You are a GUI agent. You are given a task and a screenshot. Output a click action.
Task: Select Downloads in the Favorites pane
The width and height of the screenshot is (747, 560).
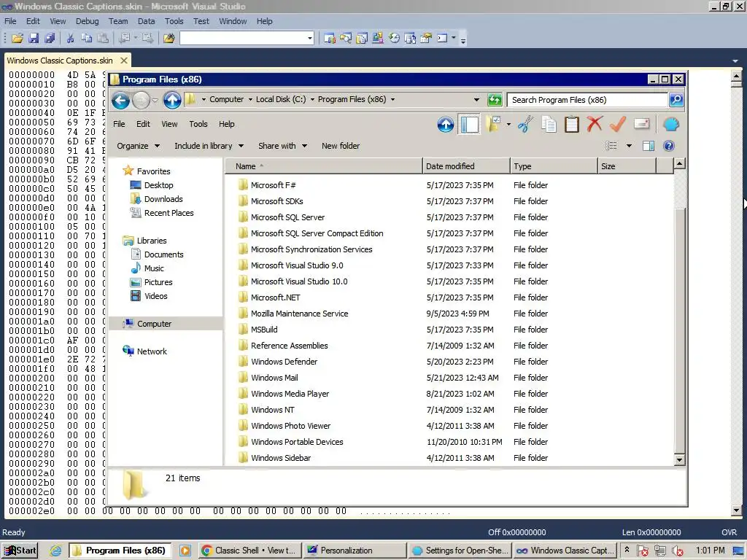tap(163, 199)
